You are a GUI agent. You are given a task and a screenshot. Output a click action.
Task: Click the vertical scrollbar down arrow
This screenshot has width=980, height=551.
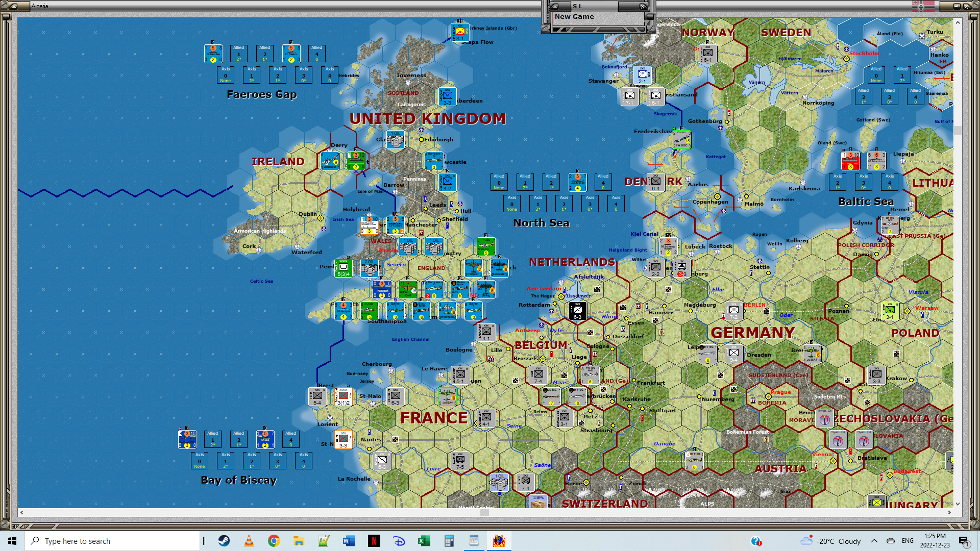(x=958, y=504)
